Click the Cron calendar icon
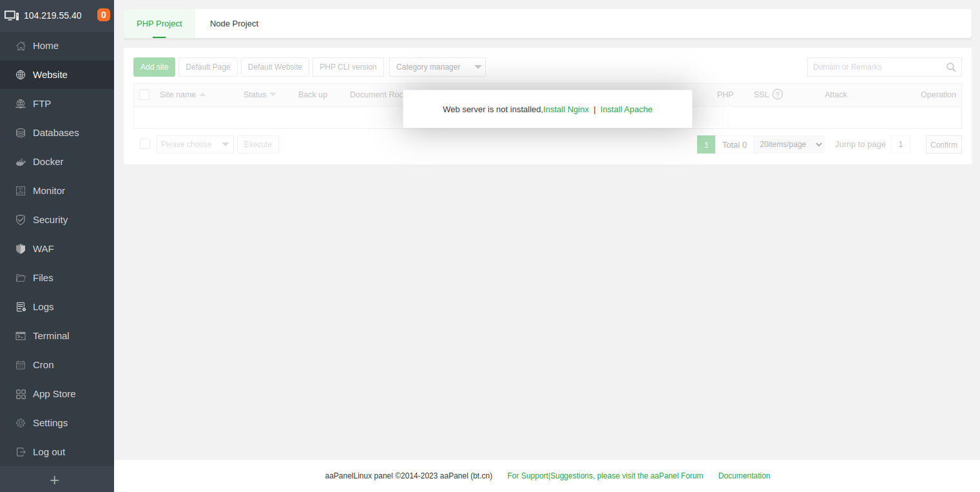The width and height of the screenshot is (980, 492). coord(21,365)
